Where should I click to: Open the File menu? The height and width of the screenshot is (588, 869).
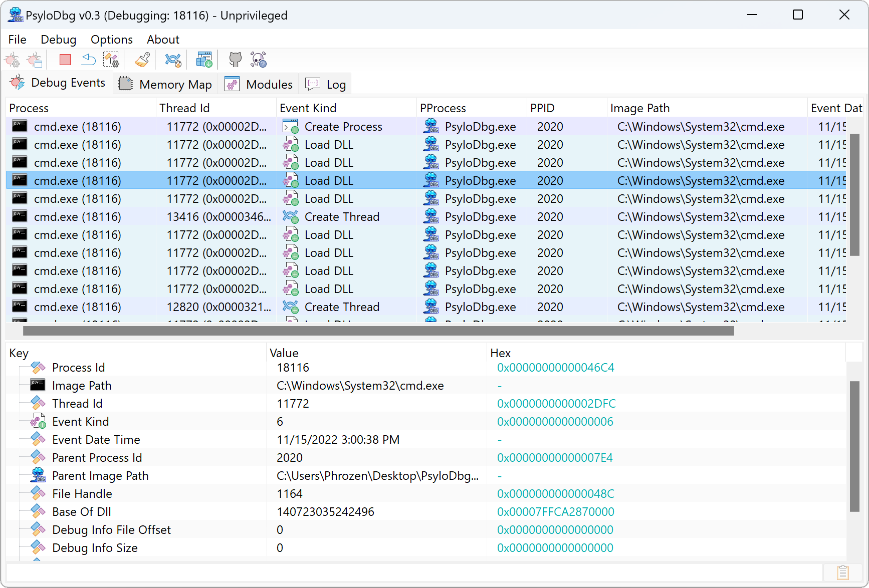pyautogui.click(x=18, y=40)
